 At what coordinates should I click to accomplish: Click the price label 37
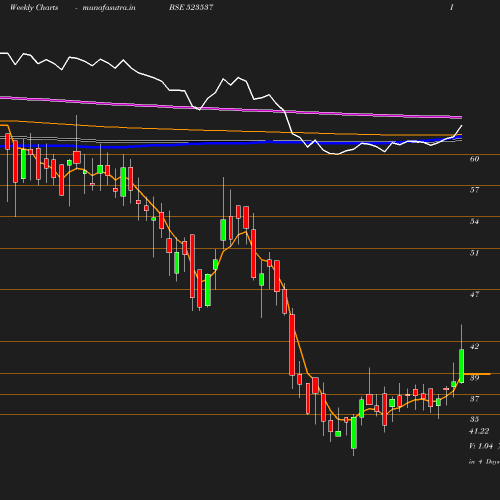pyautogui.click(x=474, y=399)
